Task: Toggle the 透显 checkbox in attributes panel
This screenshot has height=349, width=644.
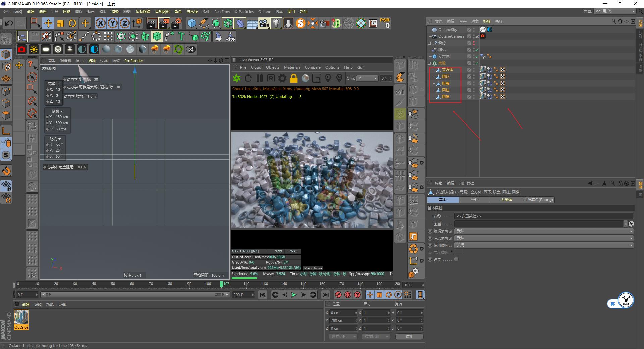Action: point(456,259)
